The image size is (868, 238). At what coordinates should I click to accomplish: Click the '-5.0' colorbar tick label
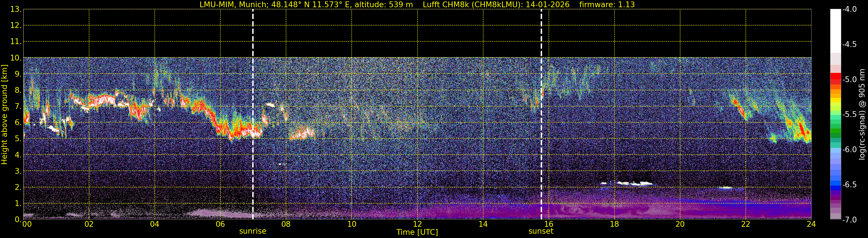(849, 79)
